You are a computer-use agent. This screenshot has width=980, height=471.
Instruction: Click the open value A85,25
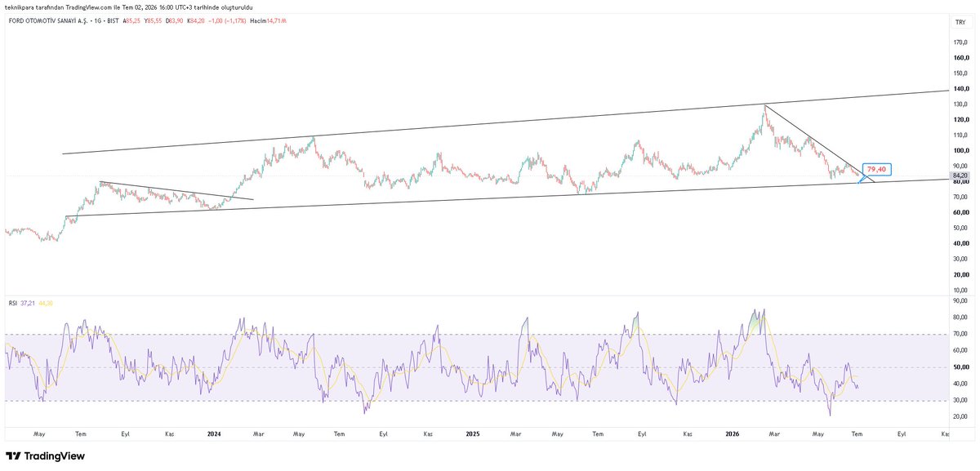131,20
